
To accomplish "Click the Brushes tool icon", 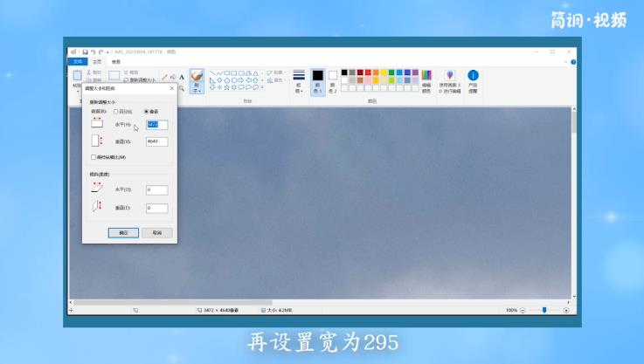I will click(197, 78).
